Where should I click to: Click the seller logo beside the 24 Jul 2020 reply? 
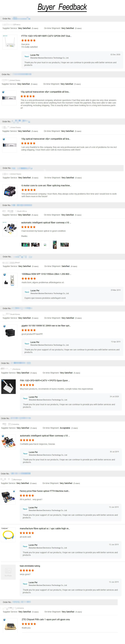[25, 398]
